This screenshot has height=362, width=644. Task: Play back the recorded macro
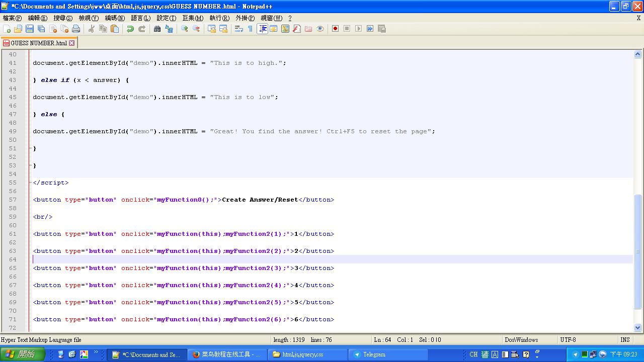(359, 29)
